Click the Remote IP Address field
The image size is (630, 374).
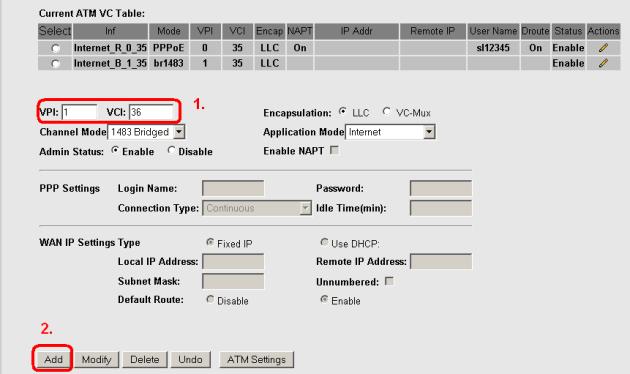click(x=441, y=262)
